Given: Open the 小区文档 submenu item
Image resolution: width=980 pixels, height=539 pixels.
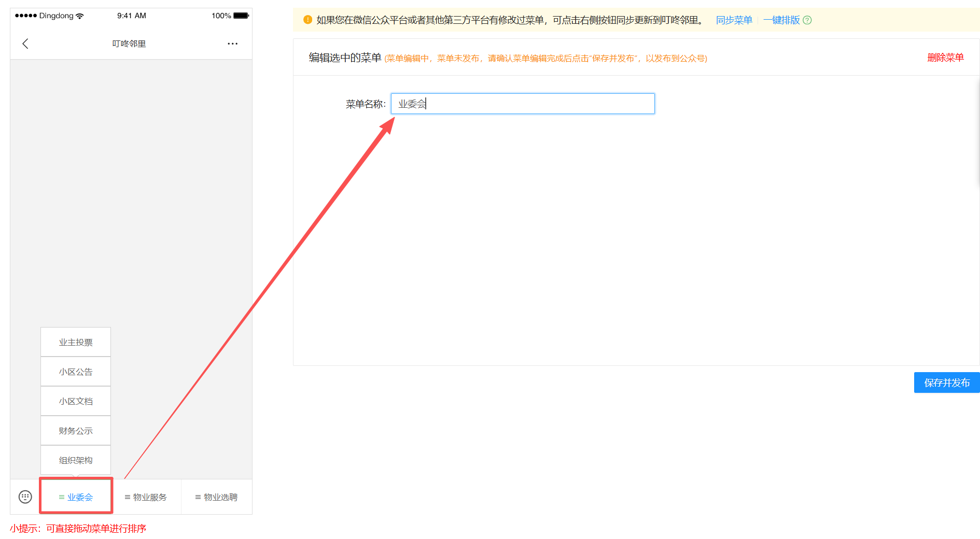Looking at the screenshot, I should point(76,401).
